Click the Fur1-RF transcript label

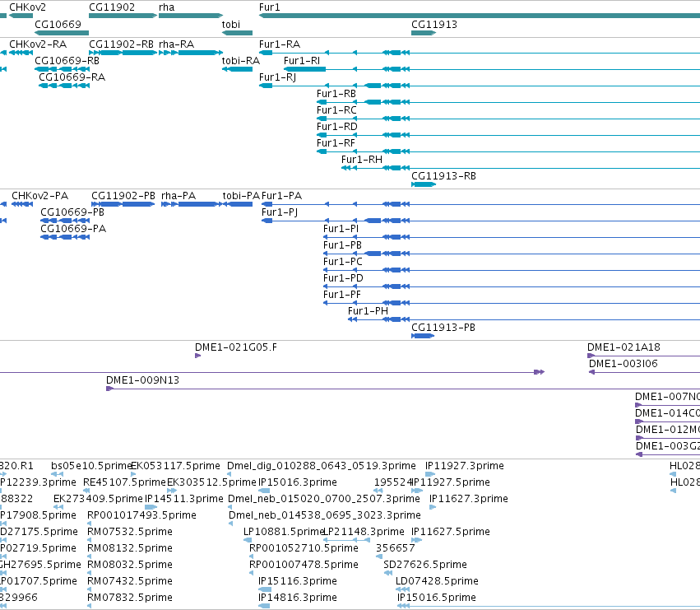pyautogui.click(x=336, y=143)
